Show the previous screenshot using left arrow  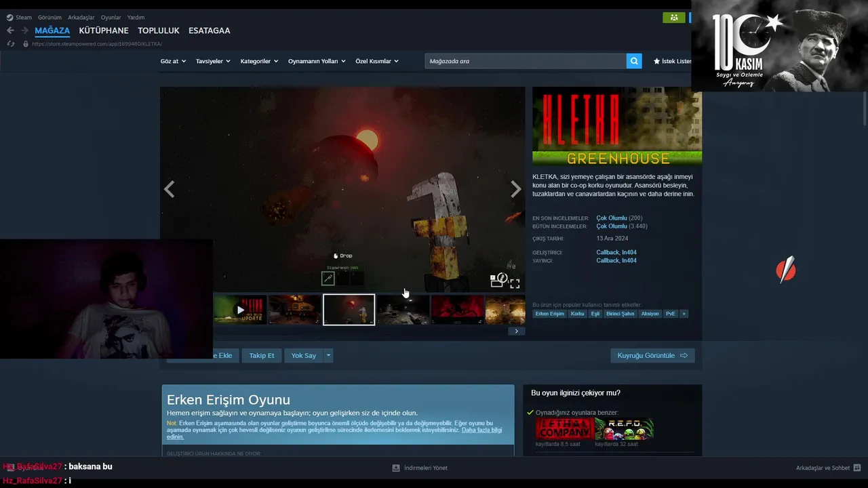pos(170,190)
